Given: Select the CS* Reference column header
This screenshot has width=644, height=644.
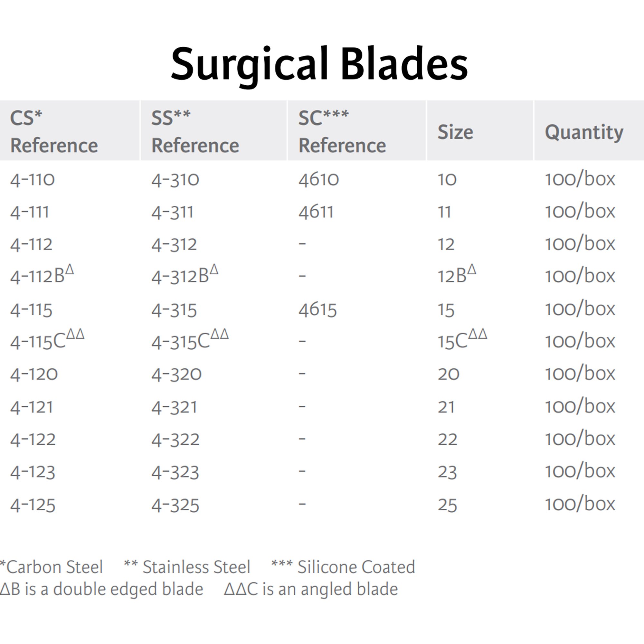Looking at the screenshot, I should (x=54, y=131).
